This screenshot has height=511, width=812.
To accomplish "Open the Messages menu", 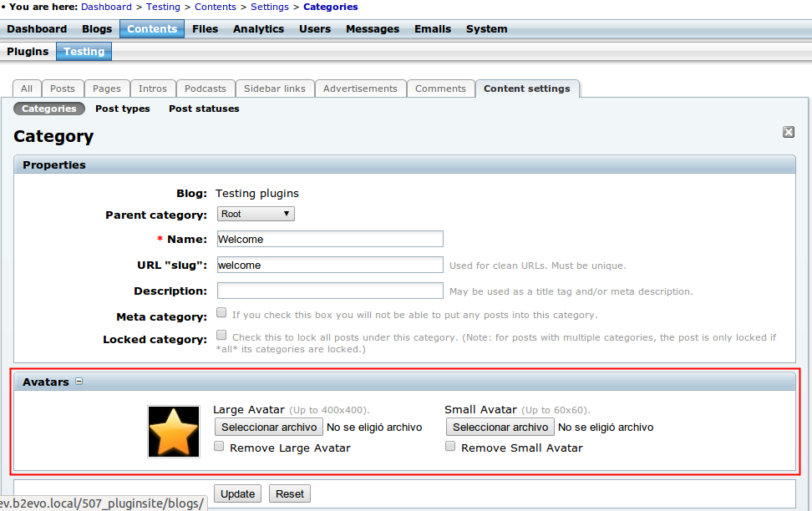I will point(373,29).
